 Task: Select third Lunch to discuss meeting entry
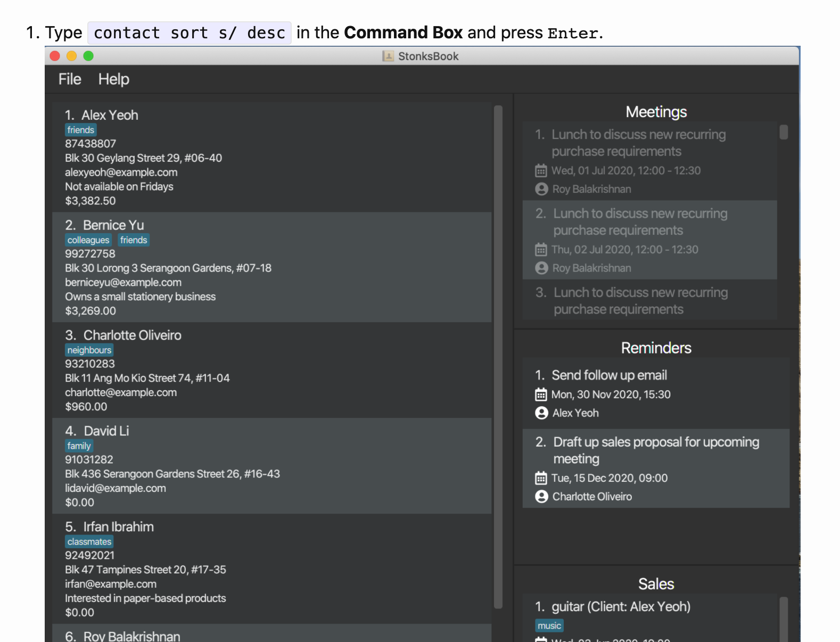(649, 300)
